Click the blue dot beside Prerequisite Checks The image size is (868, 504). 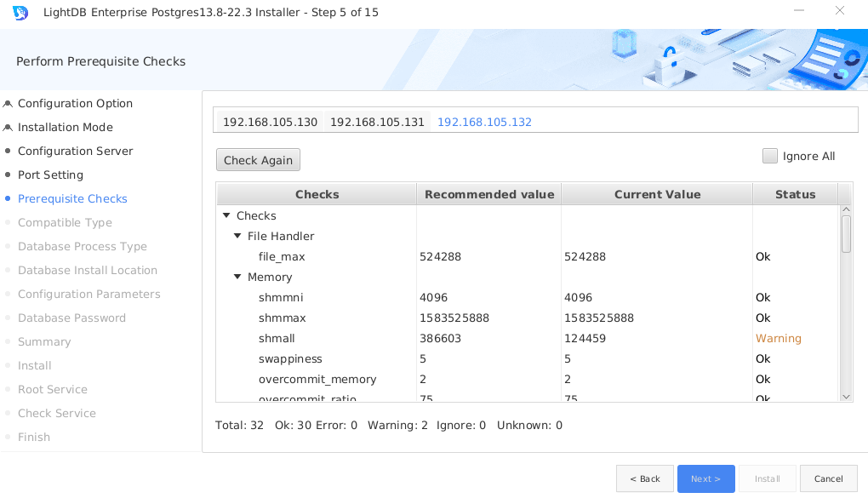(x=8, y=198)
